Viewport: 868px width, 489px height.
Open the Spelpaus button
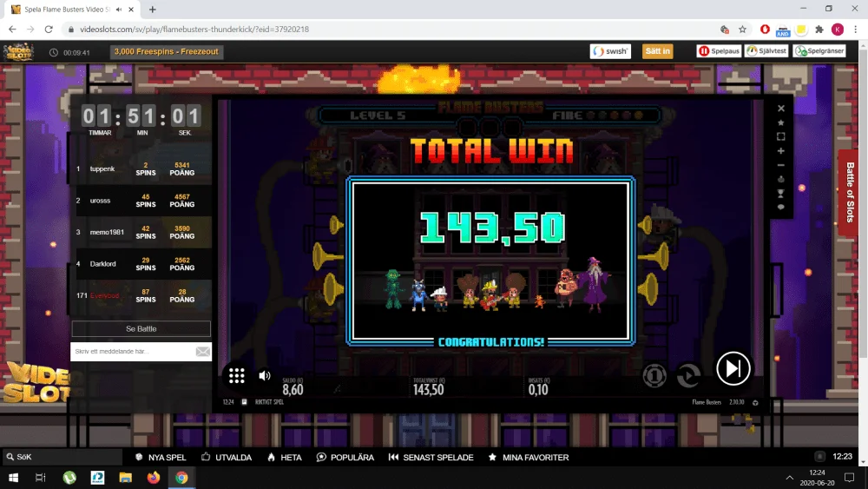719,51
